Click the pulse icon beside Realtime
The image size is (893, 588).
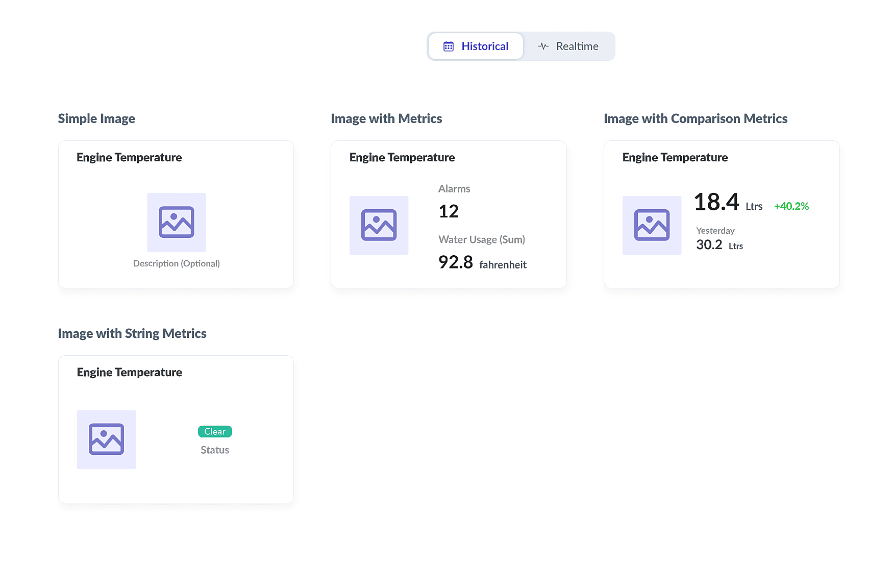(x=543, y=46)
